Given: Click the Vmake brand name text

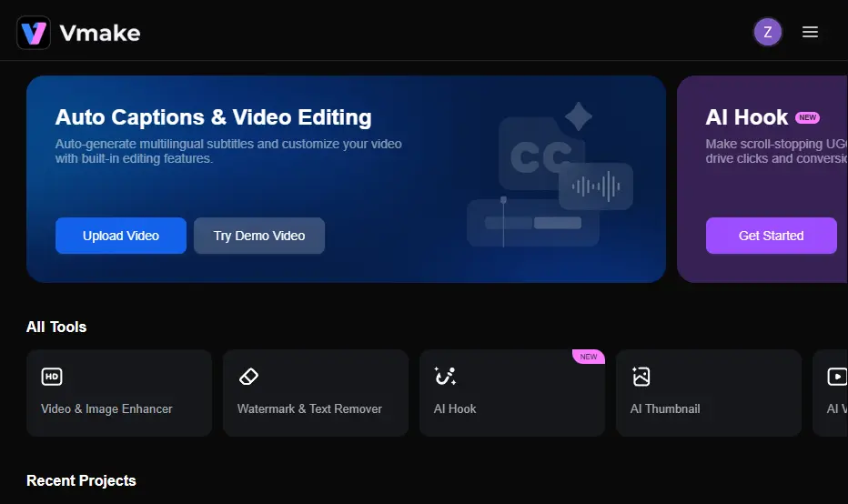Looking at the screenshot, I should click(100, 33).
